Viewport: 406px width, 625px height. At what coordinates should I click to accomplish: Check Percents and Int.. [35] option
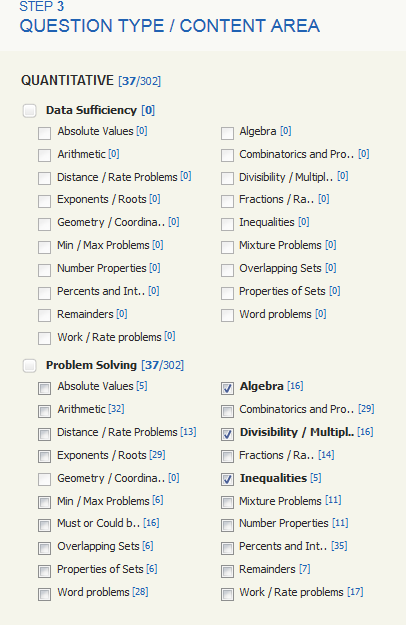(x=227, y=548)
